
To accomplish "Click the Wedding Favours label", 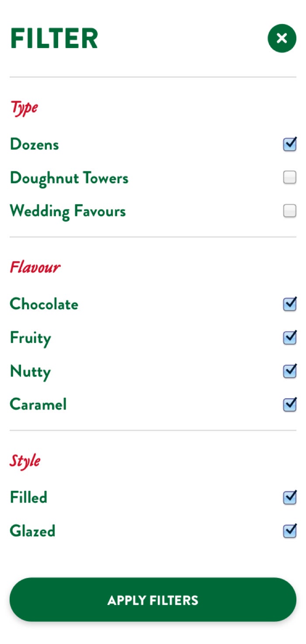I will (x=68, y=211).
